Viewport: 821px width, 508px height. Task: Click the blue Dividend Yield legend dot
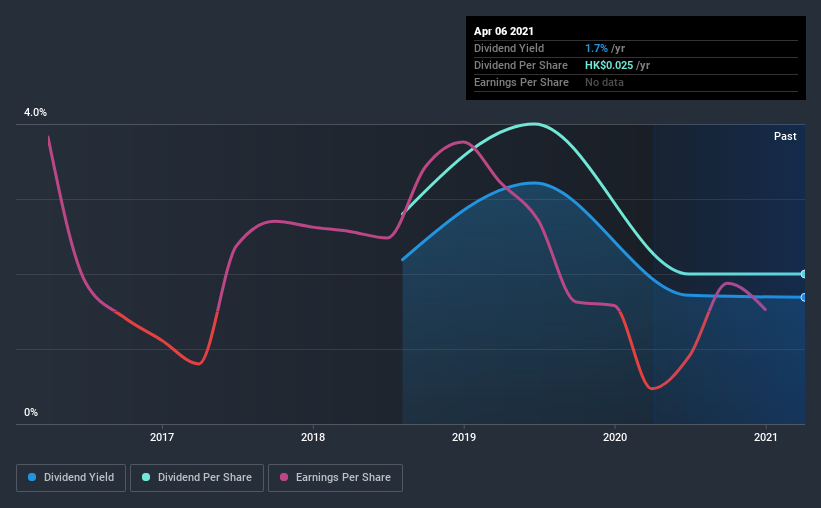tap(32, 477)
